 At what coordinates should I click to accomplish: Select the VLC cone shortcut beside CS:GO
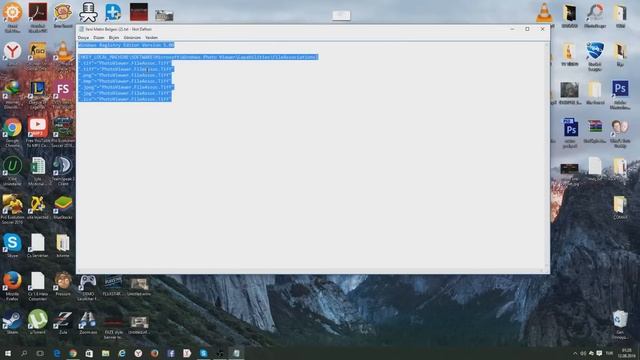tap(63, 53)
